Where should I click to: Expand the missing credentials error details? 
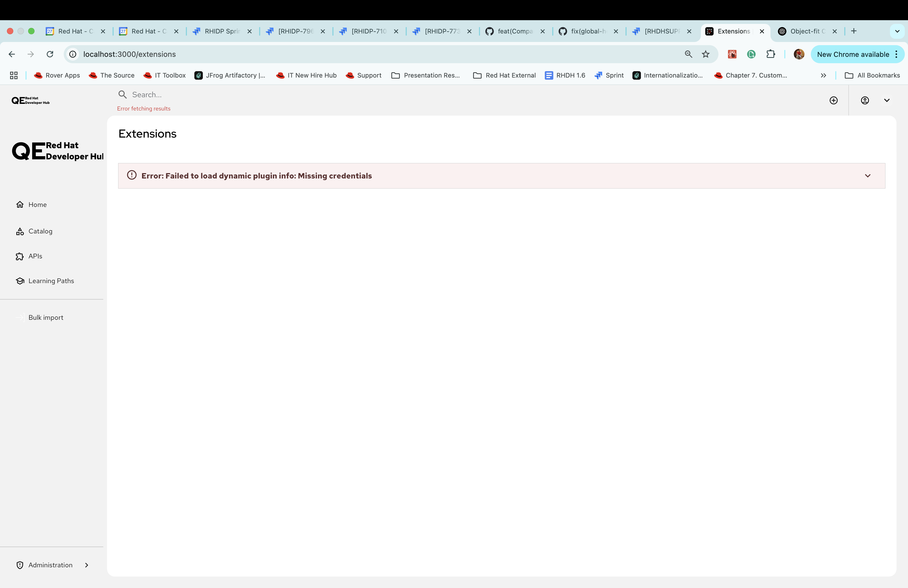click(868, 176)
